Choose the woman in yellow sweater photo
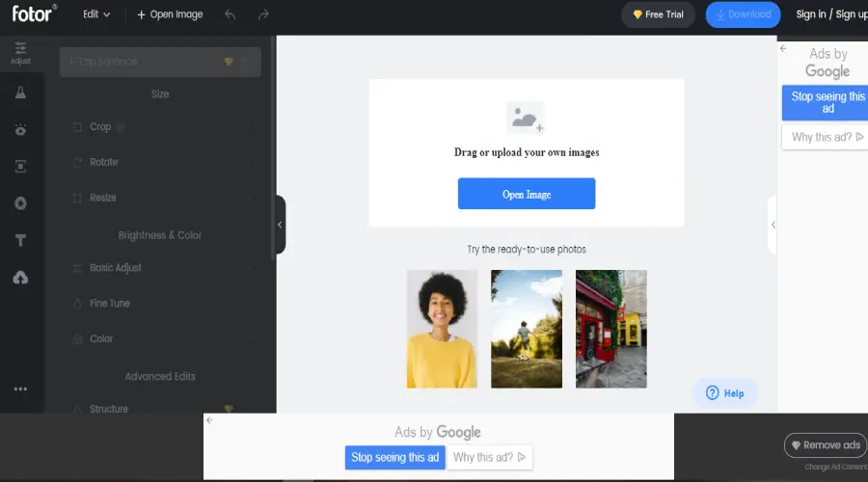868x482 pixels. click(442, 330)
